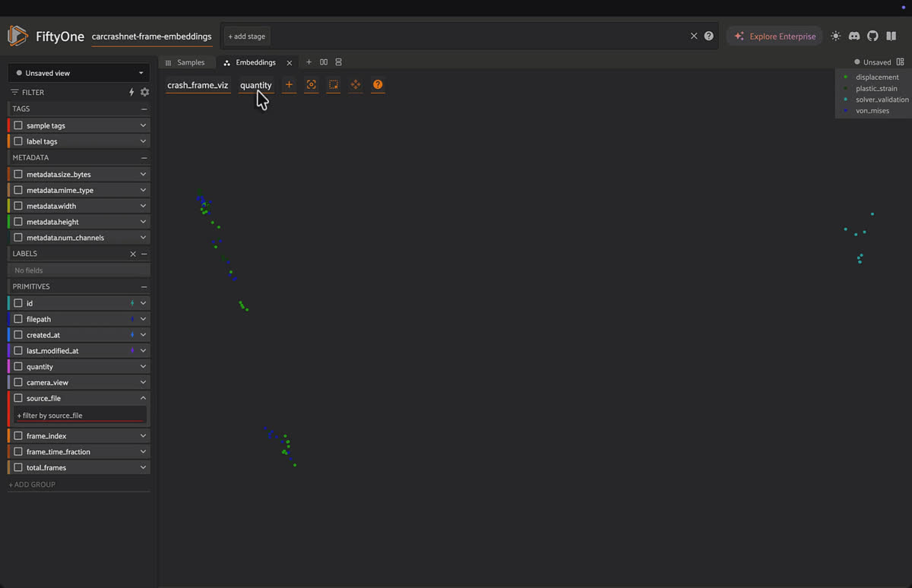Click the lightning icon in id row

(132, 303)
